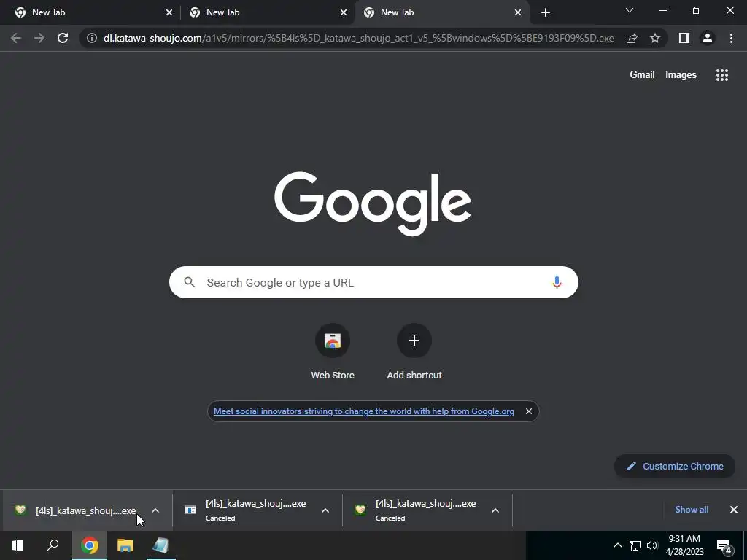Click in the Google search box
Viewport: 747px width, 560px height.
point(373,282)
